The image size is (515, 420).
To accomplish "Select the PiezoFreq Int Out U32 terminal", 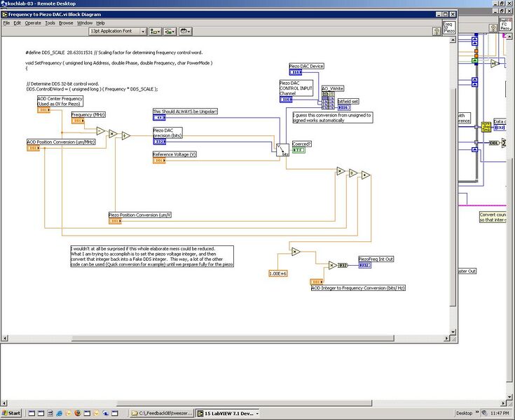I will coord(364,266).
